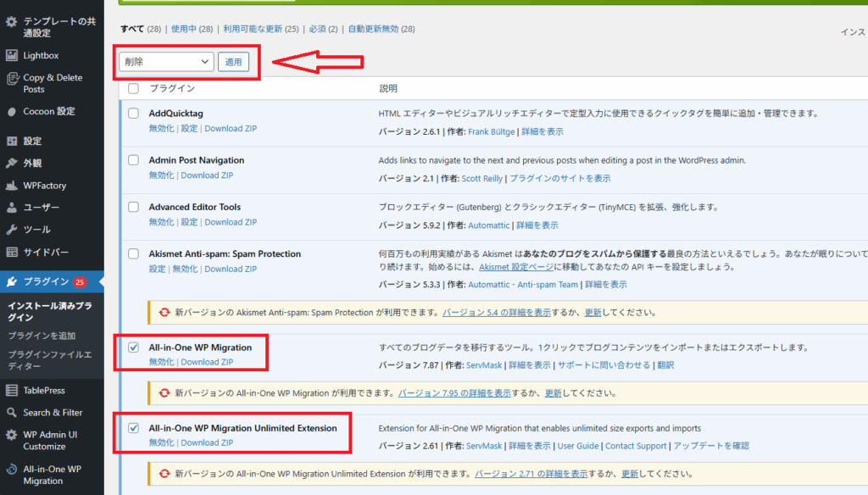Click the サイドバー grid icon

point(12,252)
